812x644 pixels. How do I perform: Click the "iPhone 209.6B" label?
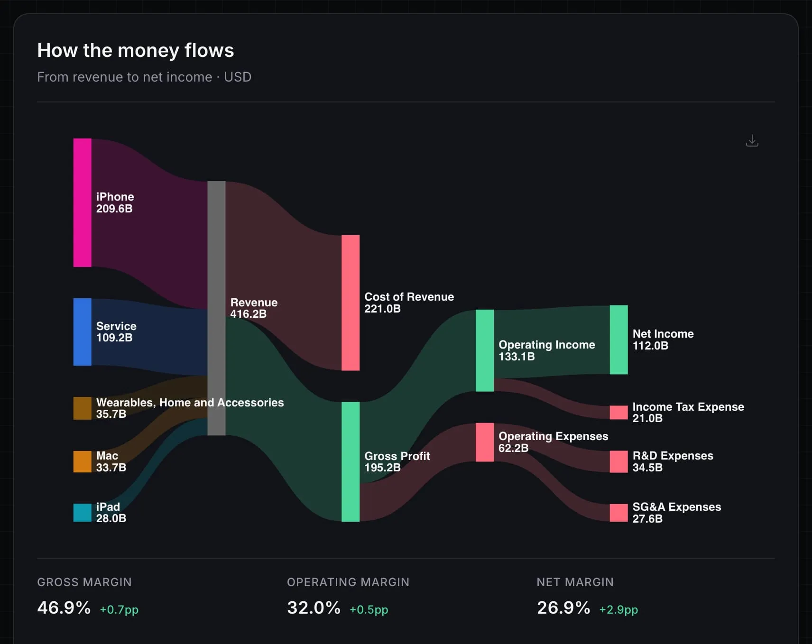coord(115,202)
